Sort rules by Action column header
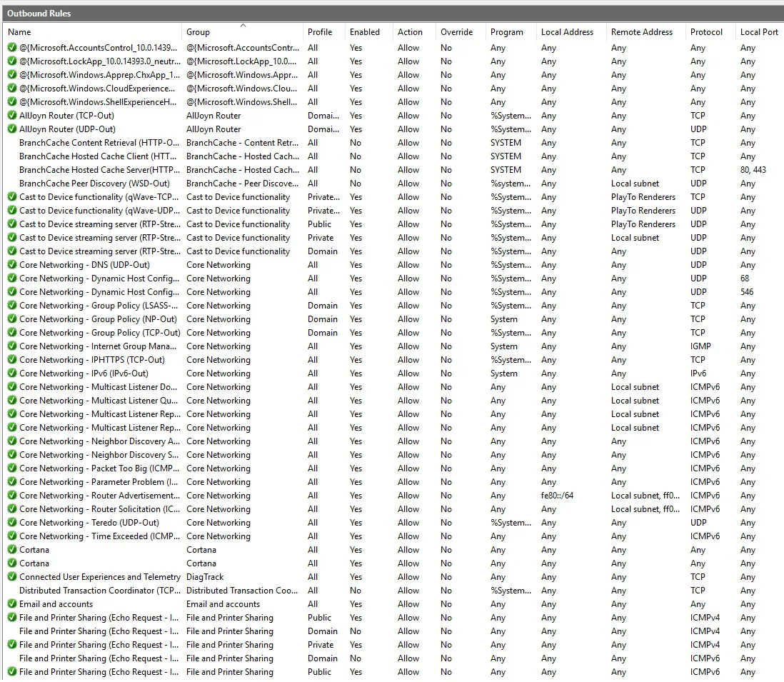Viewport: 784px width, 682px height. pos(414,32)
